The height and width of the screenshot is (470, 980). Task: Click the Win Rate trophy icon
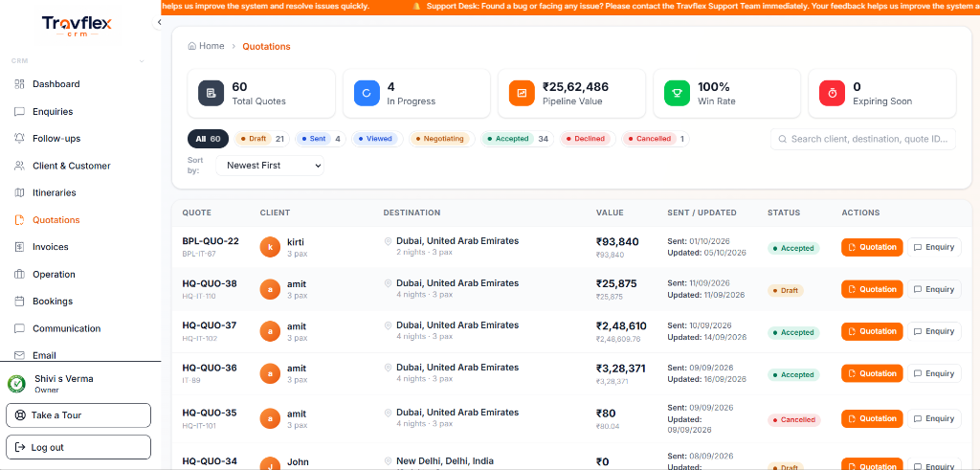point(677,94)
